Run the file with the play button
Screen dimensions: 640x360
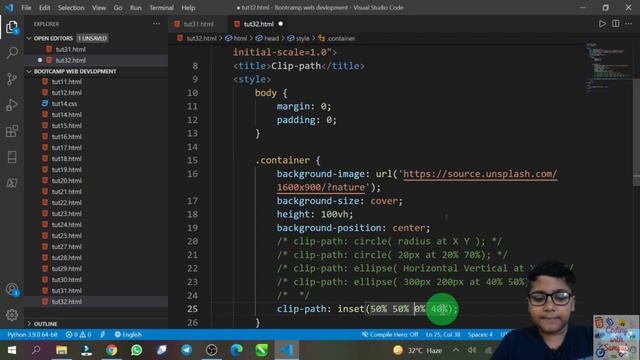pos(602,24)
